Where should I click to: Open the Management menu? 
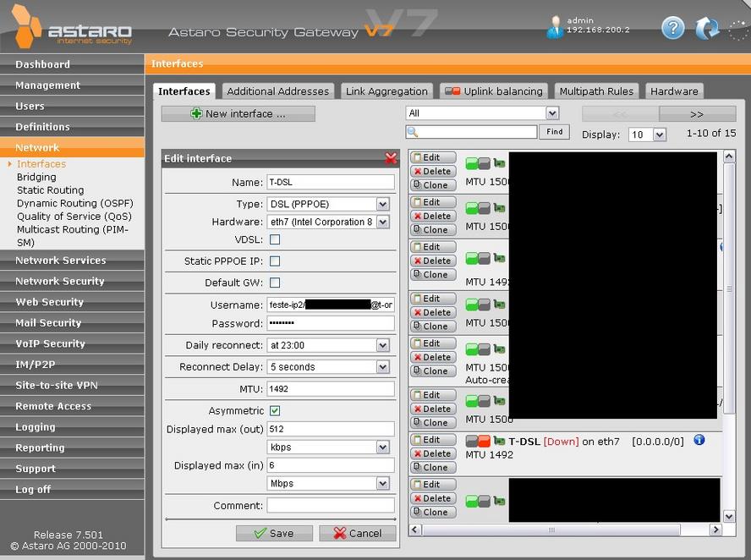point(72,85)
